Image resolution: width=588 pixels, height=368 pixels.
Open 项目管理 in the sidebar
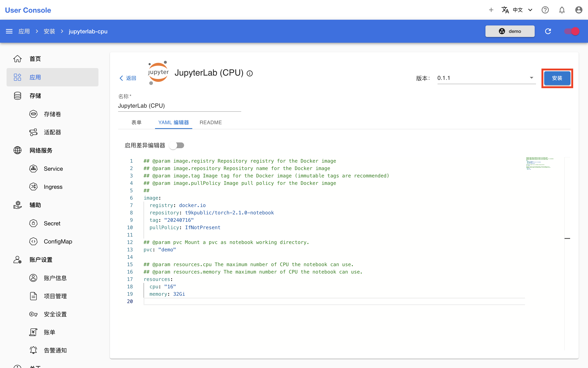(x=52, y=296)
